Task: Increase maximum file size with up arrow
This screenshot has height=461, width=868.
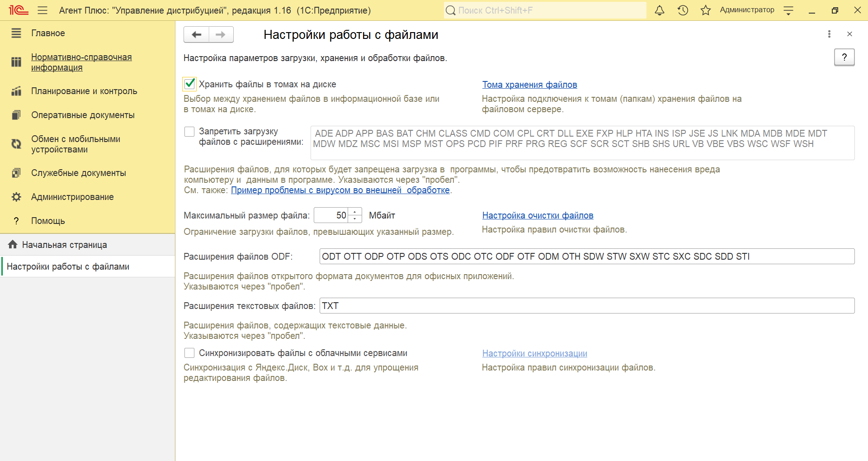Action: tap(355, 212)
